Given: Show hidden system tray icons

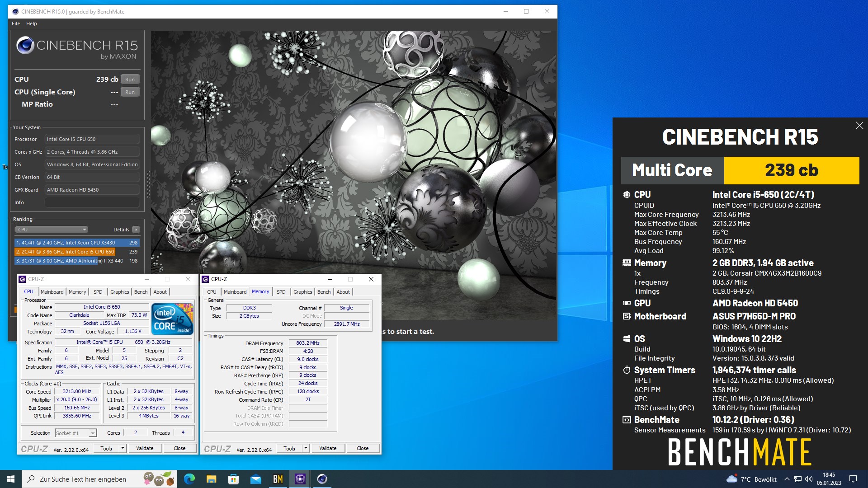Looking at the screenshot, I should click(x=787, y=479).
